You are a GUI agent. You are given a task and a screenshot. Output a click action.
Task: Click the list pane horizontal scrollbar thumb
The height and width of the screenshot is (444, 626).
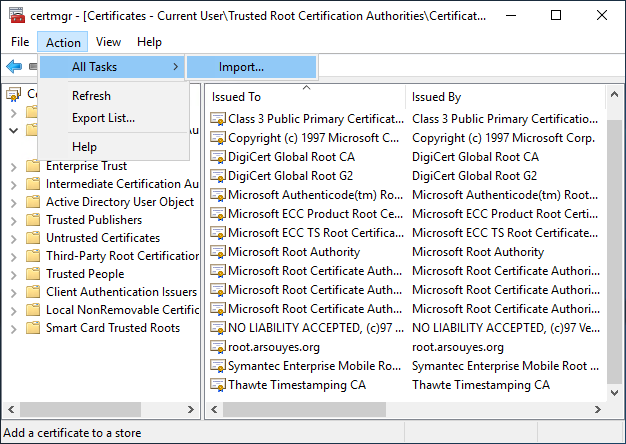304,409
